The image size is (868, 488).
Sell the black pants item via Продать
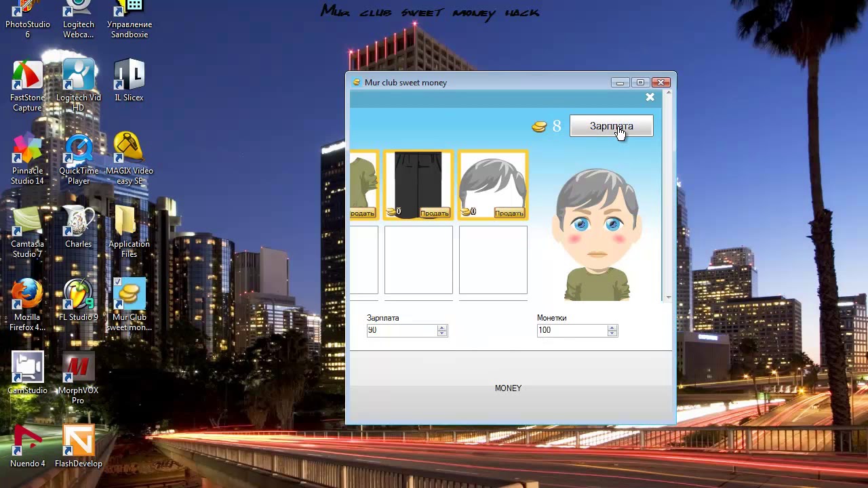434,213
